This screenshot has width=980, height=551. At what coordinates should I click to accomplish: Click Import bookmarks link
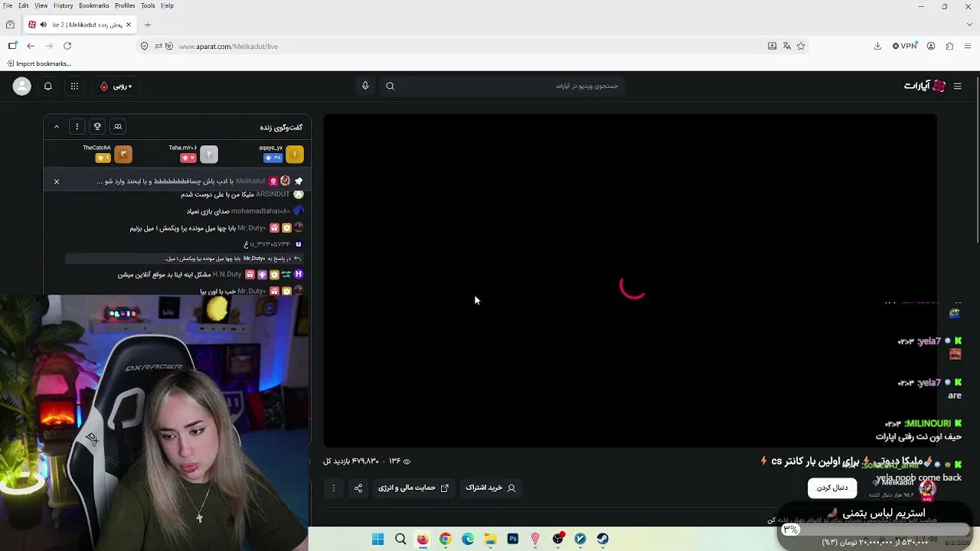pyautogui.click(x=38, y=64)
